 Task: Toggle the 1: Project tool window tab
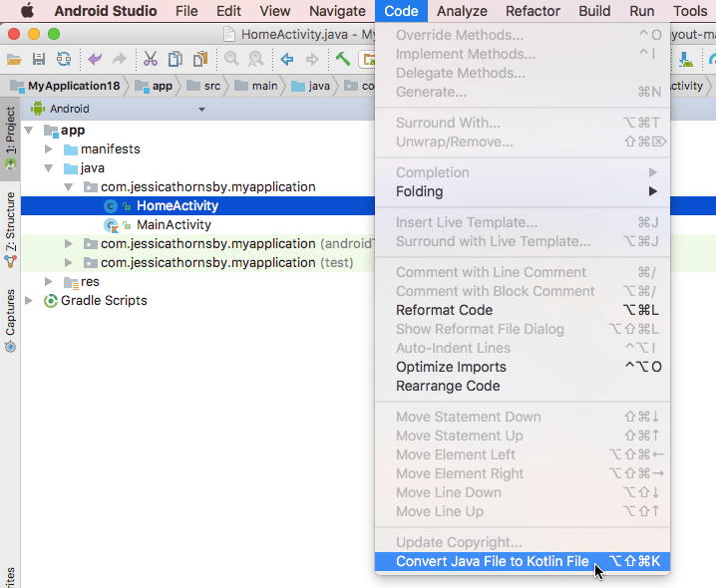(11, 137)
